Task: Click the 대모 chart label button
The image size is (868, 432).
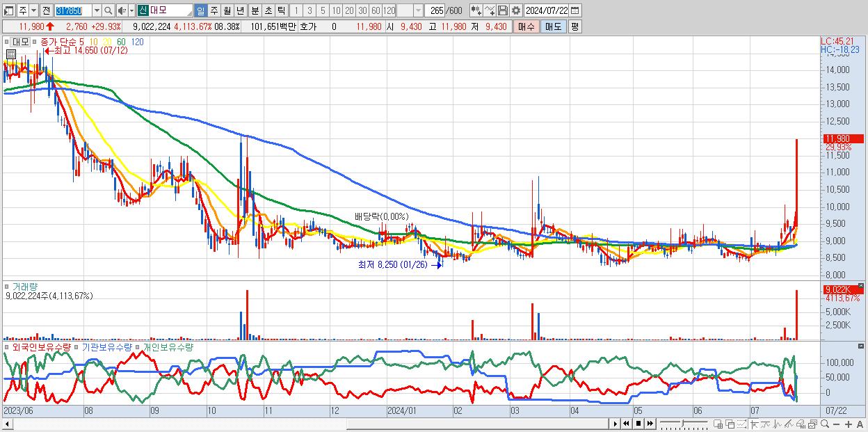Action: (x=20, y=42)
